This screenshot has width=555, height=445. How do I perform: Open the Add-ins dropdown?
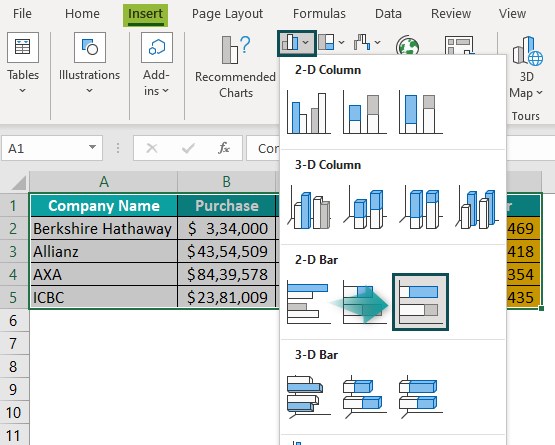(x=156, y=64)
